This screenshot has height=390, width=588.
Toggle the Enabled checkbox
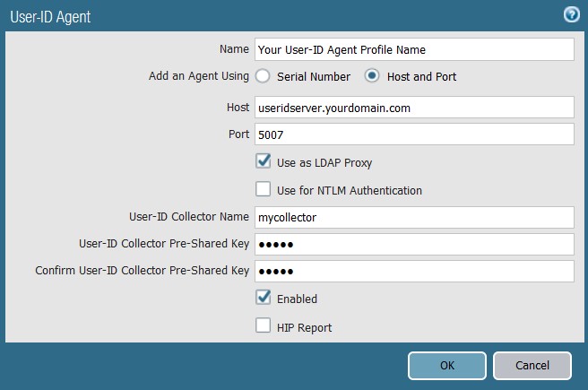click(x=264, y=298)
